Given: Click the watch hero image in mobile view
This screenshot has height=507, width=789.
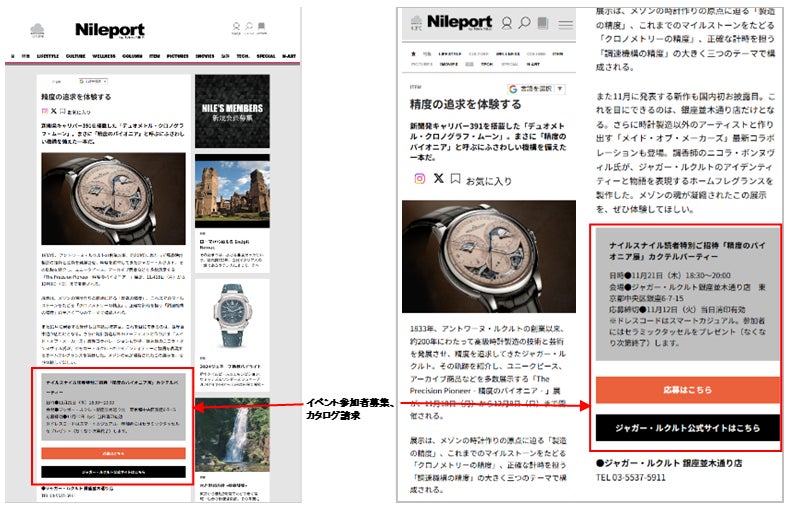Looking at the screenshot, I should pos(489,257).
